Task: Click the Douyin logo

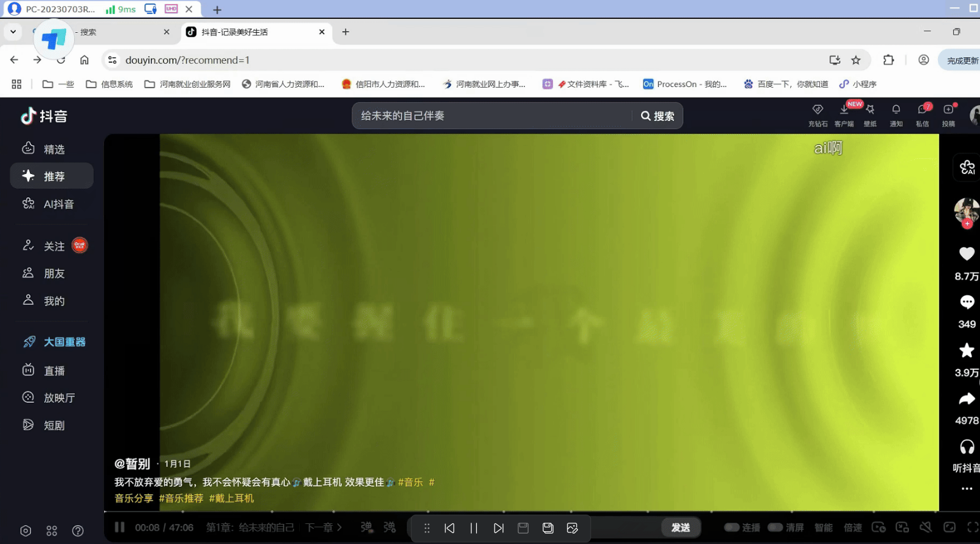Action: pyautogui.click(x=44, y=116)
